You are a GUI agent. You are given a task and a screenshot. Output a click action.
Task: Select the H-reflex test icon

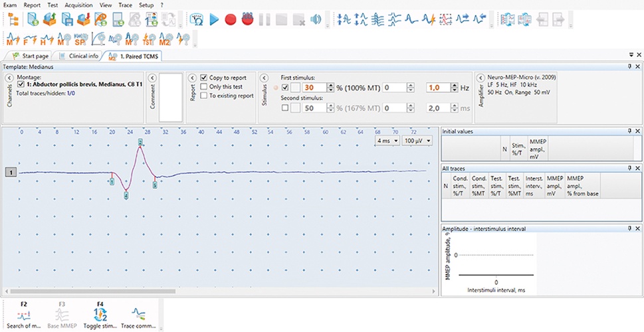click(x=47, y=39)
